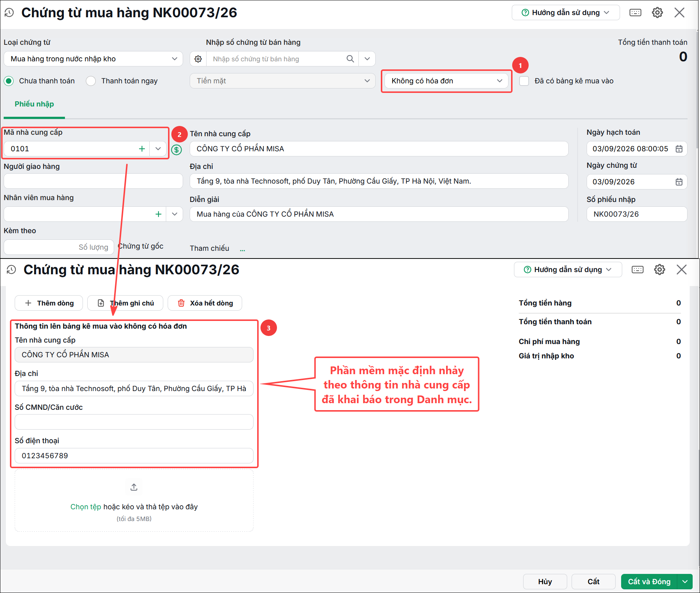The image size is (700, 593).
Task: Check the Đã có bảng kê mua vào box
Action: (x=524, y=81)
